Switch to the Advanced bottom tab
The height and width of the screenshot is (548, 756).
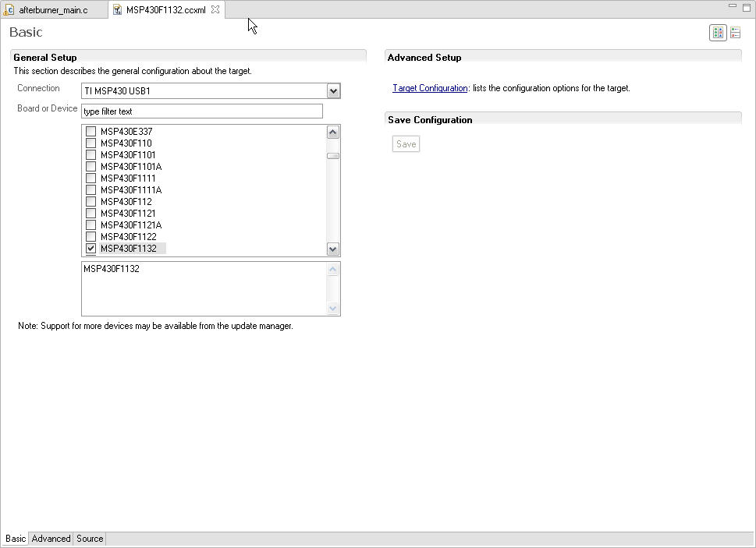coord(51,539)
